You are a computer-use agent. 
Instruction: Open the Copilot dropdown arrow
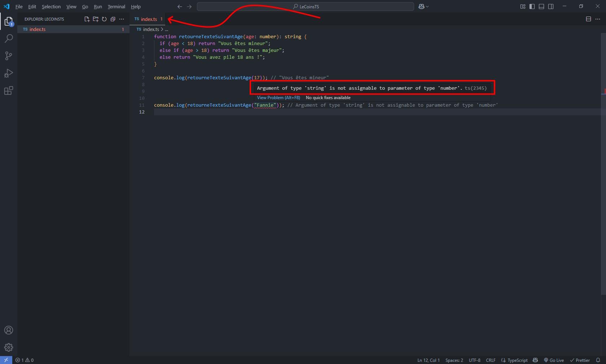(427, 6)
